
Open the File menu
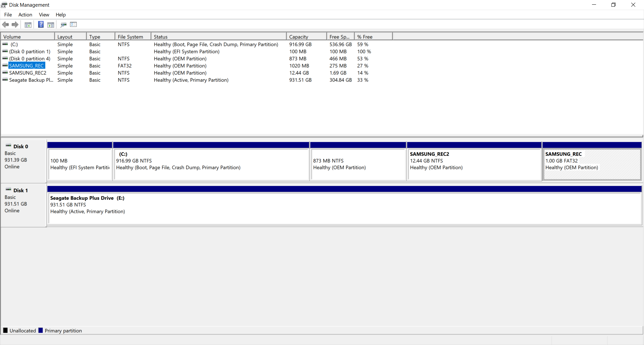(8, 15)
